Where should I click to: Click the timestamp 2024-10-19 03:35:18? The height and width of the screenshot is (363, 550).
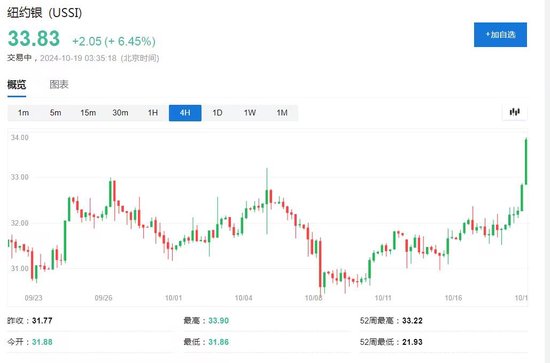click(78, 58)
